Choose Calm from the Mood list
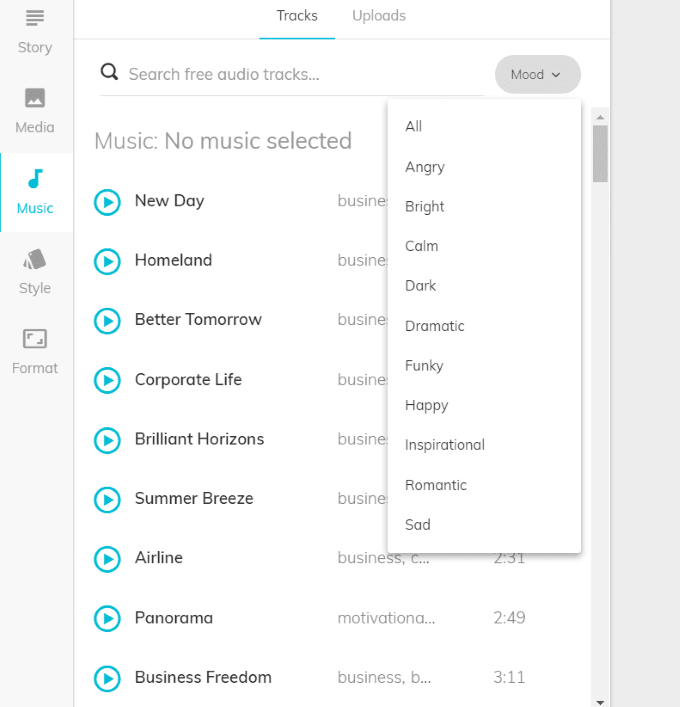Screen dimensions: 680x707 [422, 246]
